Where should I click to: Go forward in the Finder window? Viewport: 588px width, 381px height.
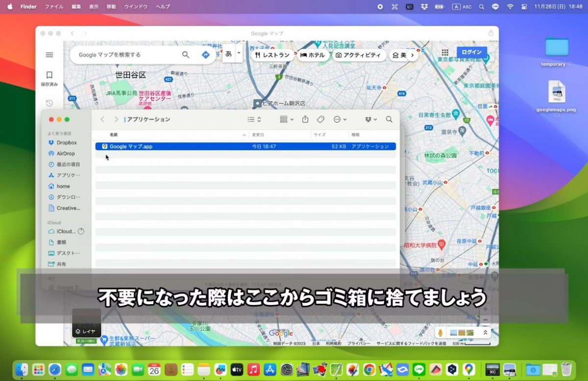116,119
